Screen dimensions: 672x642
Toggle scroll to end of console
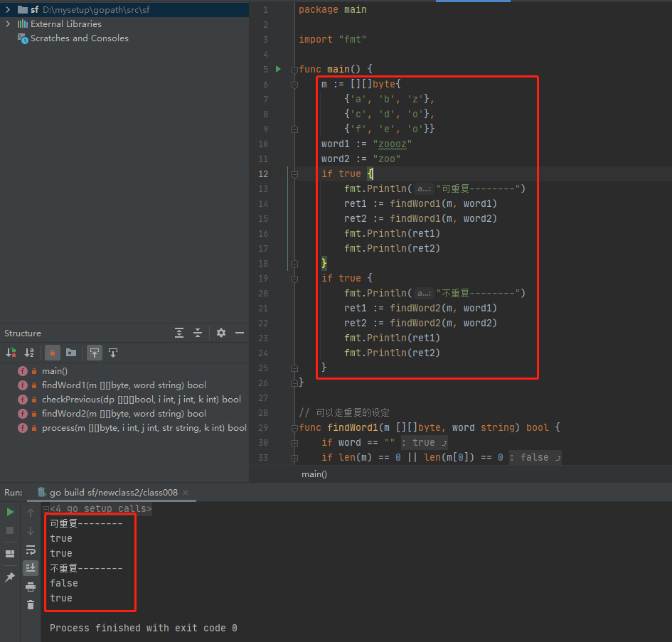(x=31, y=568)
